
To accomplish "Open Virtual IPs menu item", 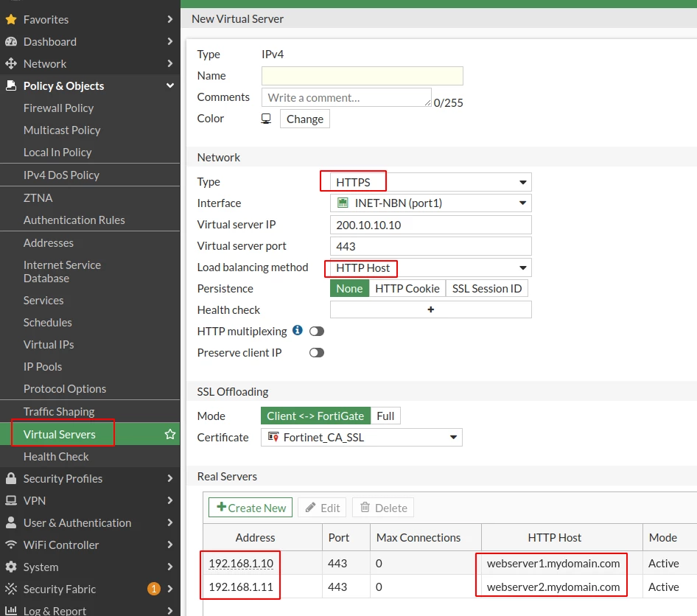I will (49, 344).
